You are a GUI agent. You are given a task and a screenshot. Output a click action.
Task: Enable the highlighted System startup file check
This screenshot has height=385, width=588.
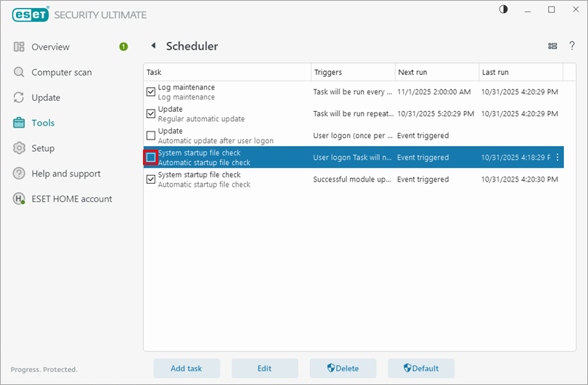(x=151, y=158)
